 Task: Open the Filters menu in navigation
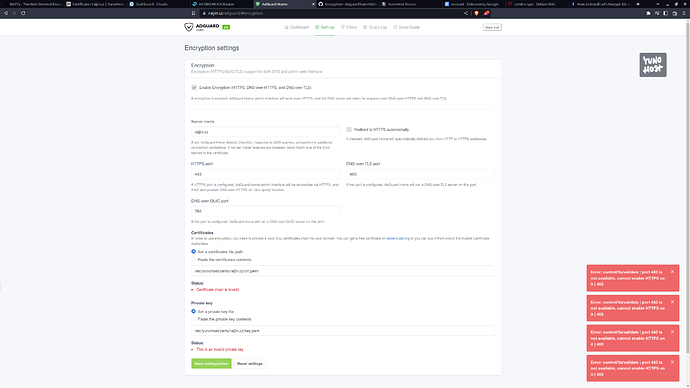(349, 27)
